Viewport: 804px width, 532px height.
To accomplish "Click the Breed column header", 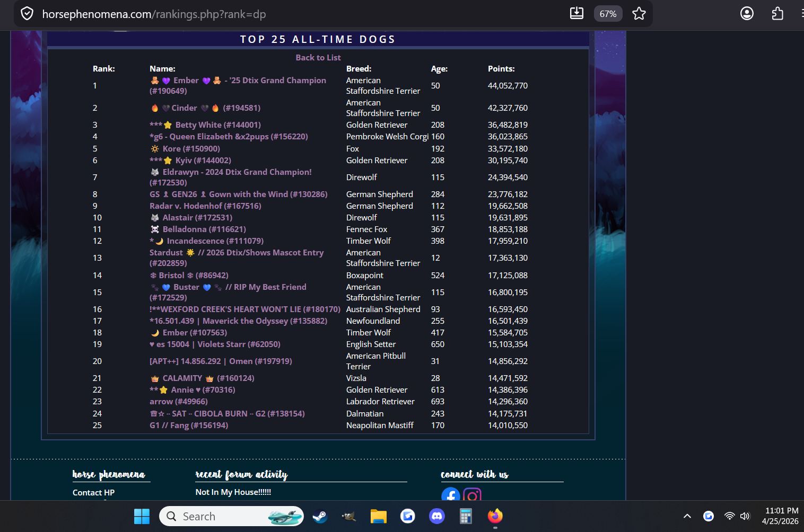I will [x=359, y=69].
